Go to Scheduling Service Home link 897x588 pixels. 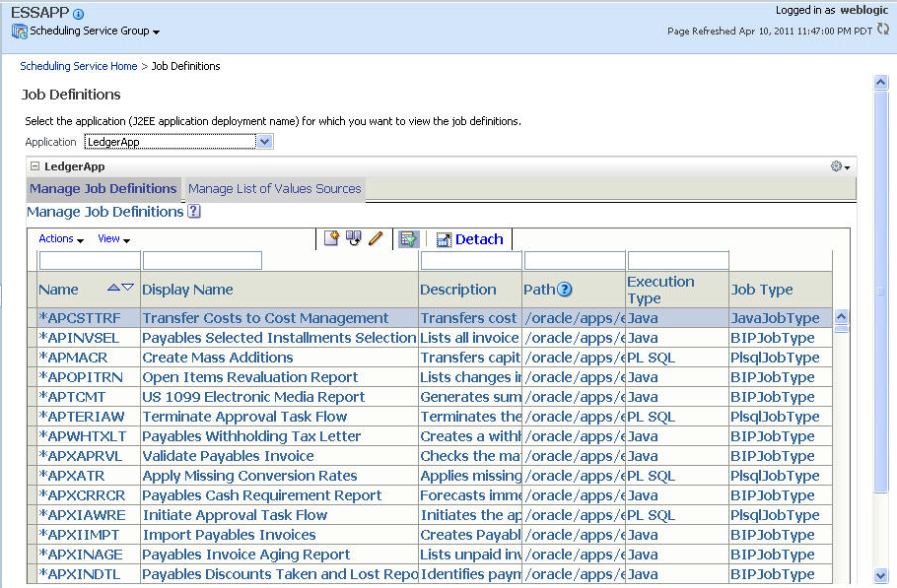coord(79,66)
